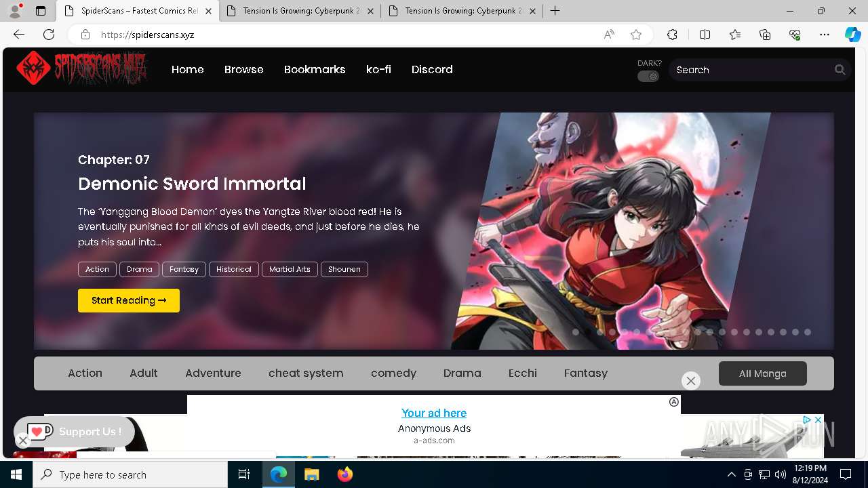The height and width of the screenshot is (488, 868).
Task: Open the Drama category in genre bar
Action: click(462, 373)
